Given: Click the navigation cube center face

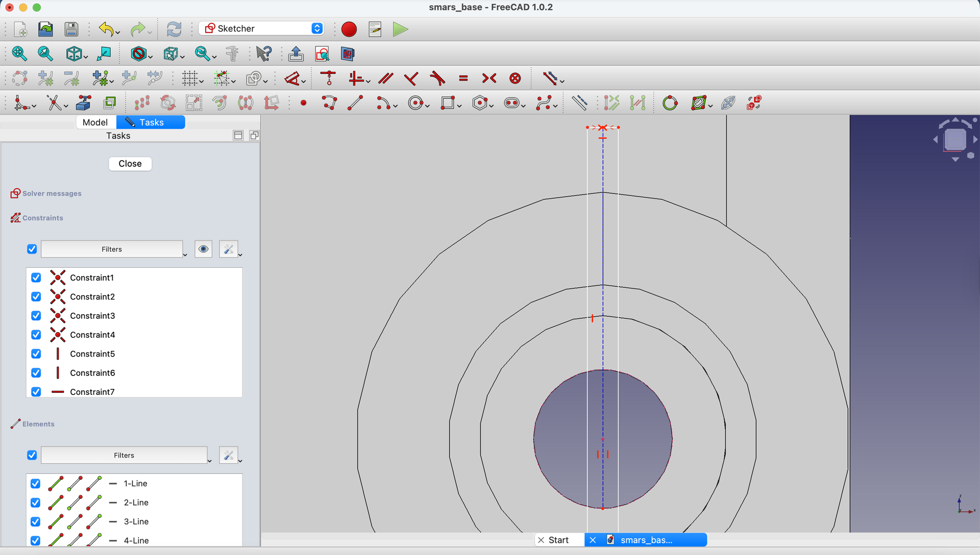Looking at the screenshot, I should pos(955,139).
